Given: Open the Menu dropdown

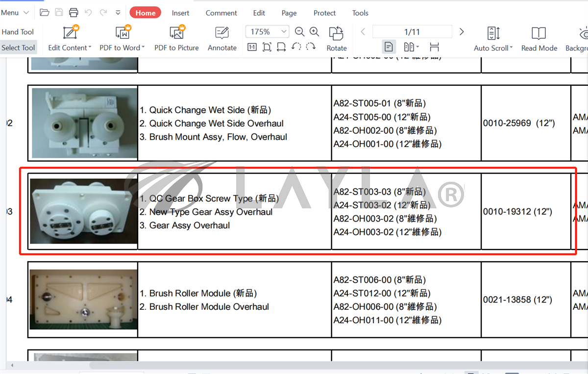Looking at the screenshot, I should pos(15,13).
